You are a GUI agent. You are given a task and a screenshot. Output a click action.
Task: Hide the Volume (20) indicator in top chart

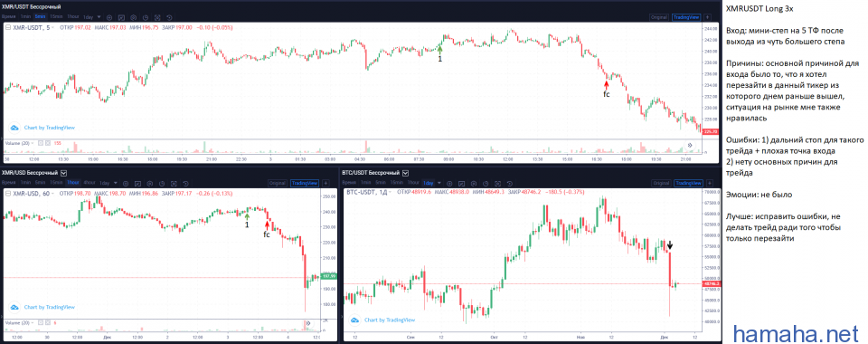[x=40, y=143]
